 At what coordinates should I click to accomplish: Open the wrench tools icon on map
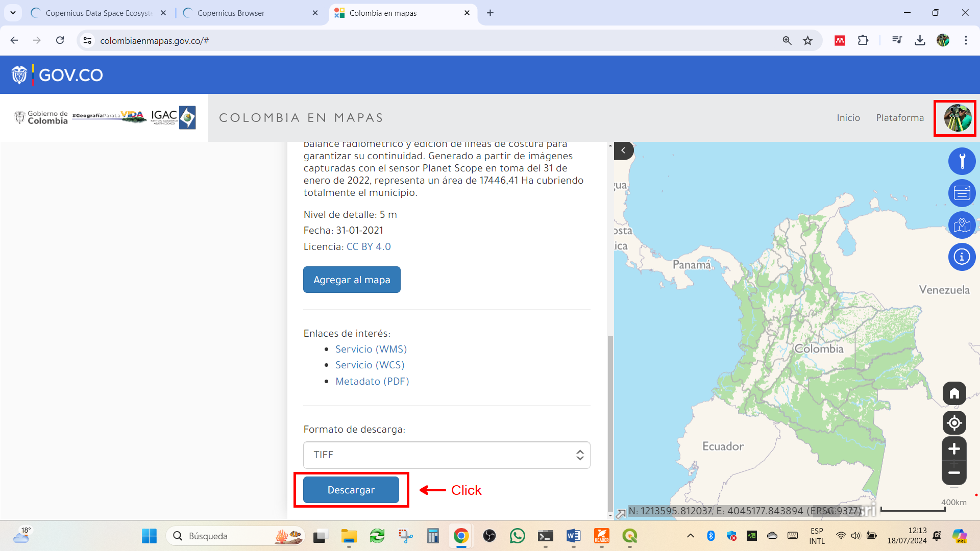pyautogui.click(x=962, y=161)
